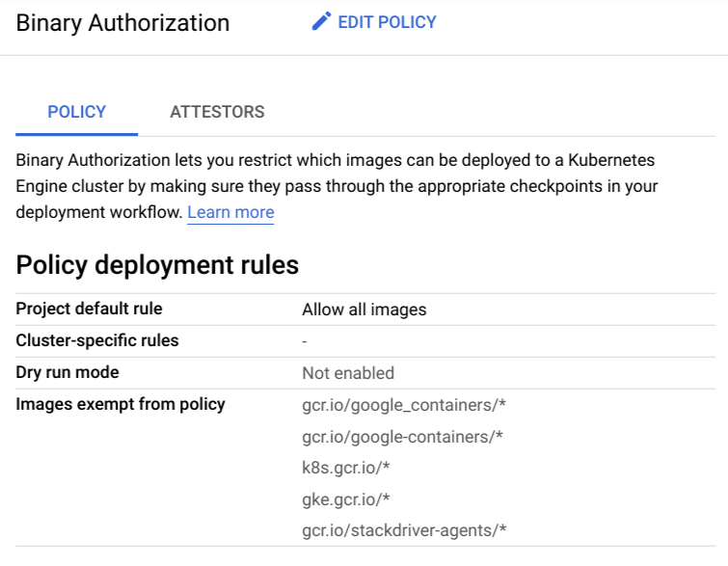Select the Dry run mode label
The width and height of the screenshot is (728, 566).
(x=67, y=372)
